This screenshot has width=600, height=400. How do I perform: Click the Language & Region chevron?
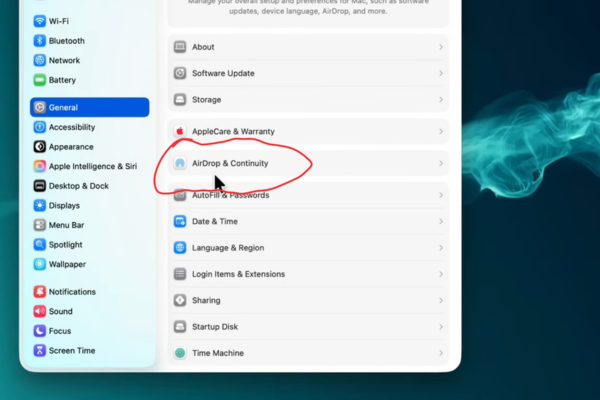click(x=441, y=248)
